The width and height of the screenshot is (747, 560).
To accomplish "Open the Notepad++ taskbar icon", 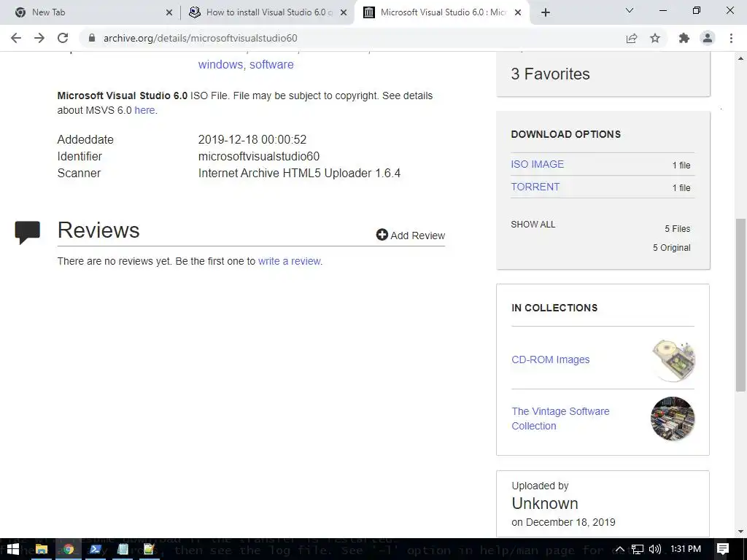I will coord(149,549).
